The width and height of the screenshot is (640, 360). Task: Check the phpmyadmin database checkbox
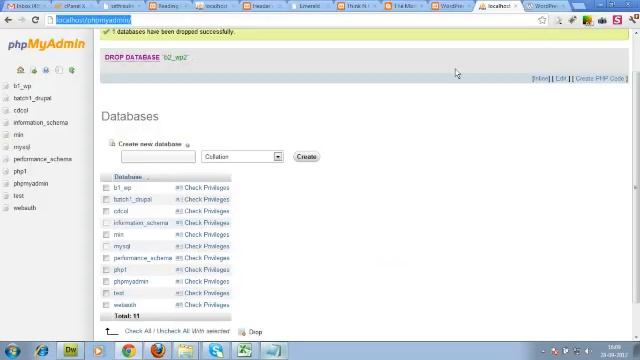(106, 282)
